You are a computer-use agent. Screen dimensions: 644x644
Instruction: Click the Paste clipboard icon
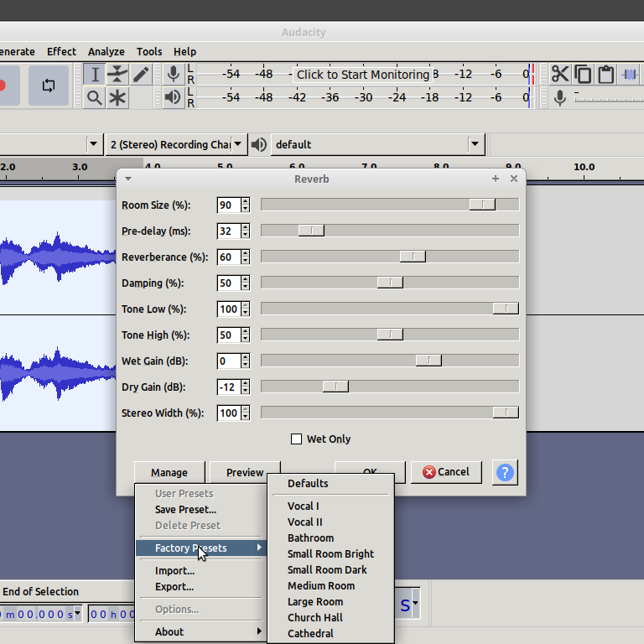coord(605,75)
